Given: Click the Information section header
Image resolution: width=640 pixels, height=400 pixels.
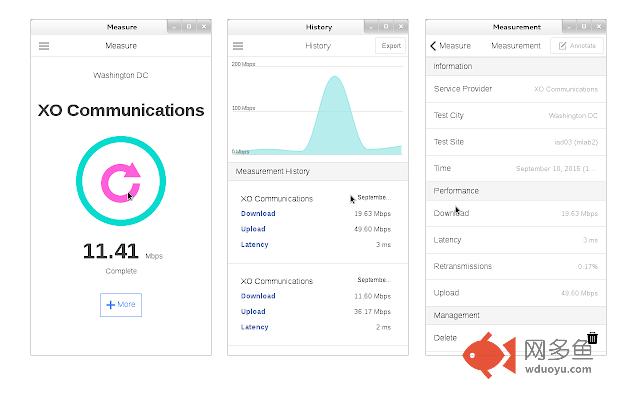Looking at the screenshot, I should click(x=516, y=66).
